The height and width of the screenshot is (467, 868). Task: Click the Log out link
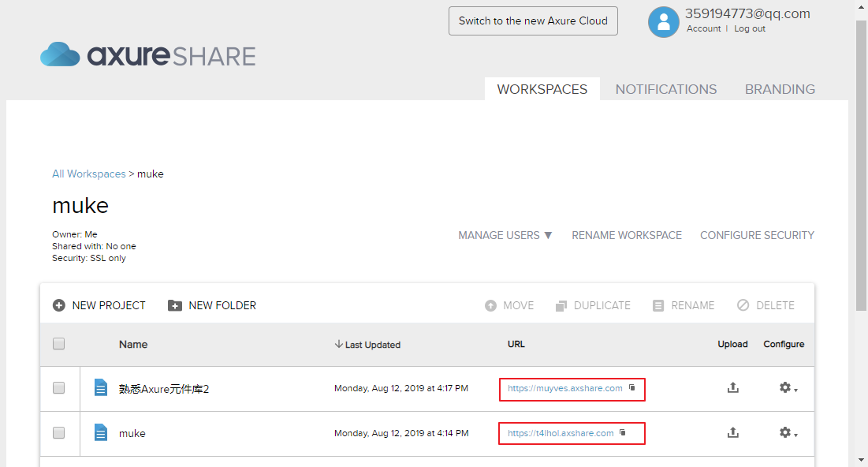point(750,29)
